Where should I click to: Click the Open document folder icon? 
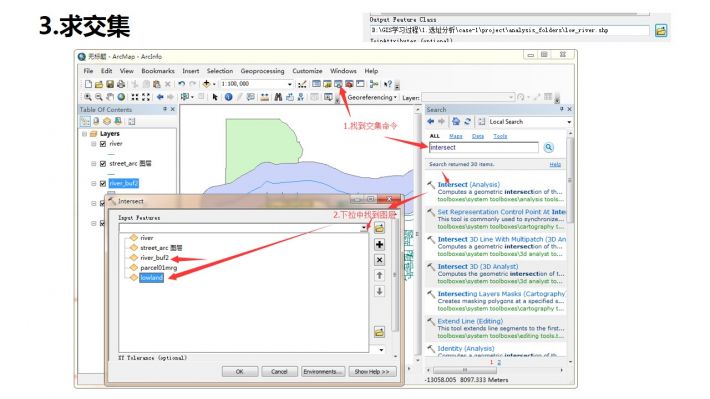pyautogui.click(x=99, y=84)
